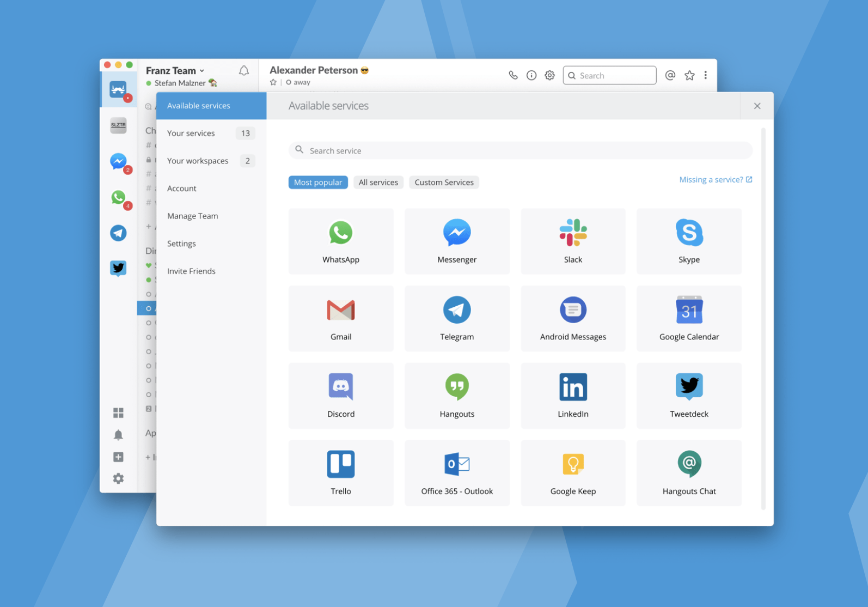Viewport: 868px width, 607px height.
Task: Switch to Tweetdeck in the sidebar
Action: 118,269
